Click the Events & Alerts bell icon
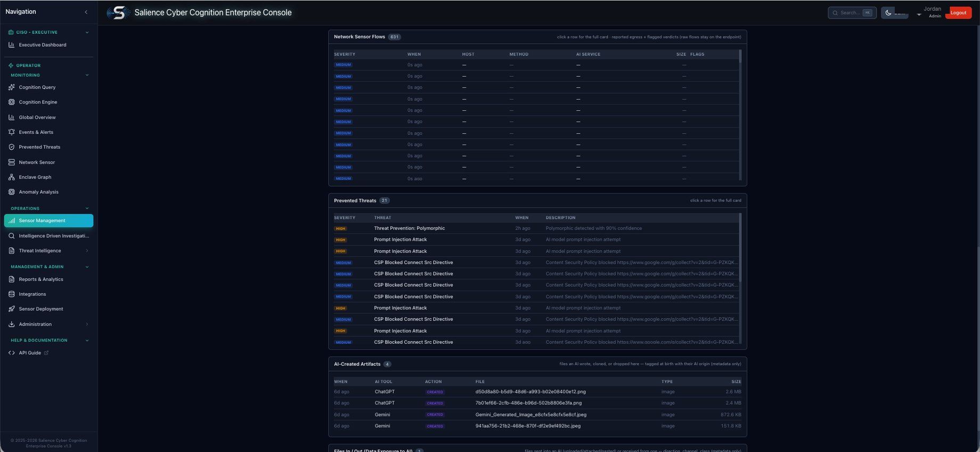980x452 pixels. click(x=12, y=132)
